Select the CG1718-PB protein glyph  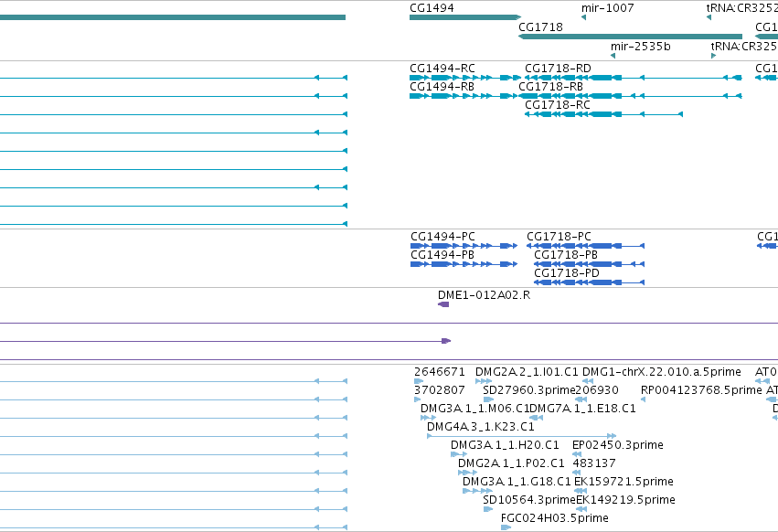[589, 264]
